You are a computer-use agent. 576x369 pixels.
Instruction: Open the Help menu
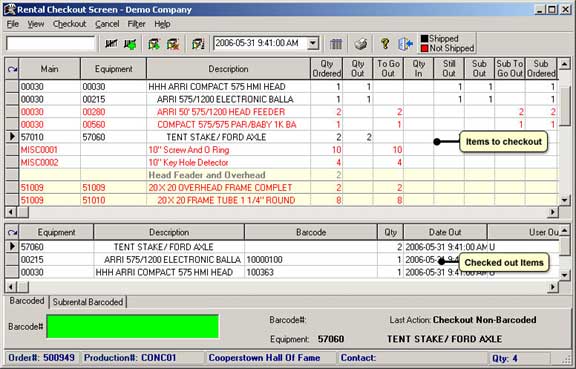tap(162, 24)
